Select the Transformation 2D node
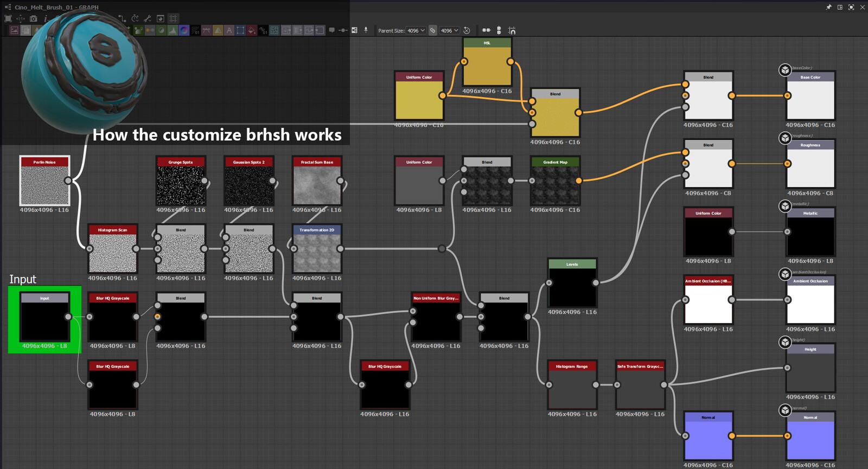Viewport: 868px width, 469px height. point(317,249)
